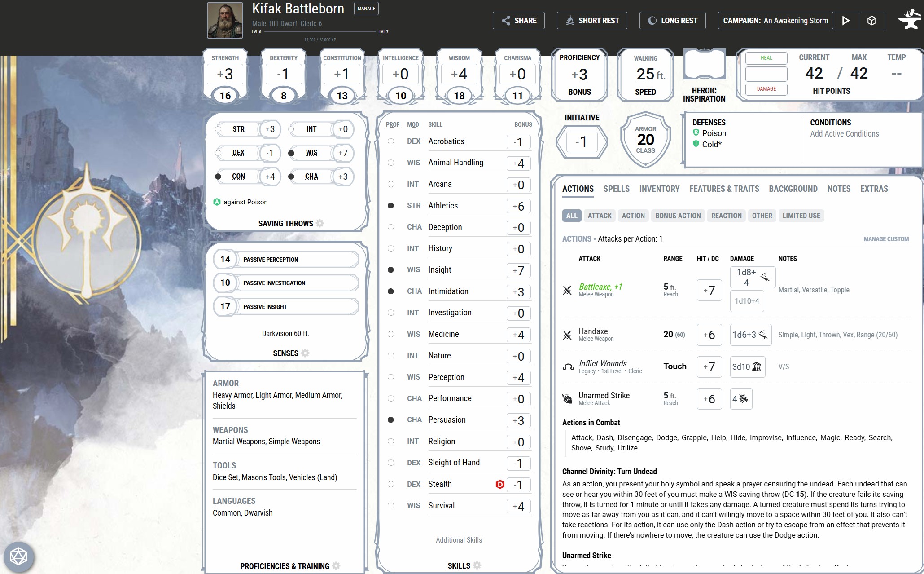Toggle Athletics skill proficiency dot
This screenshot has height=574, width=924.
(x=391, y=206)
